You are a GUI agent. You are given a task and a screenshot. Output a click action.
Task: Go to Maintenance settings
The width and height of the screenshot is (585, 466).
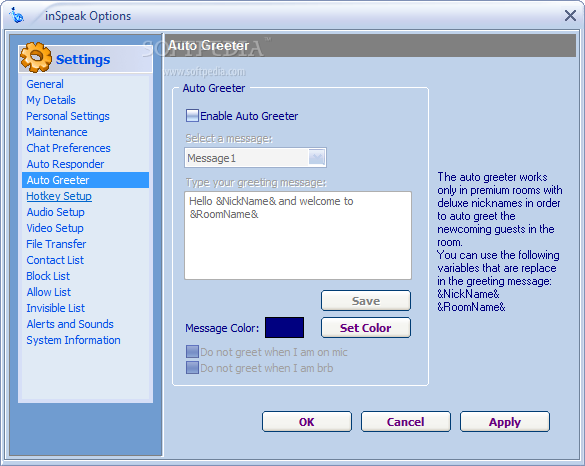[57, 132]
